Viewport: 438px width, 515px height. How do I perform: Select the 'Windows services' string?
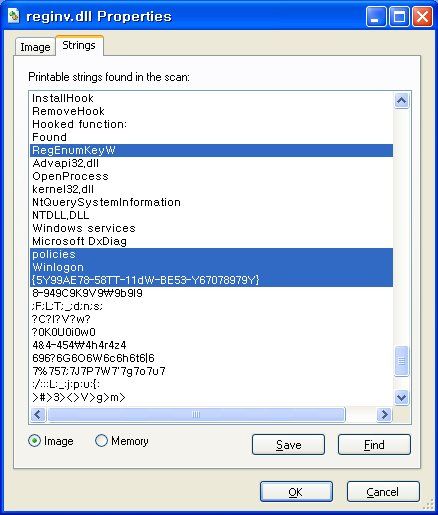(212, 228)
